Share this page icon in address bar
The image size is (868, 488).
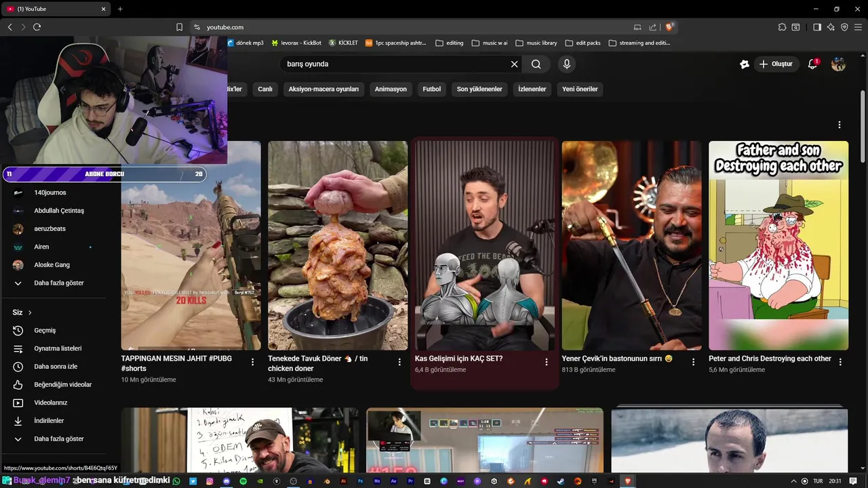(x=652, y=27)
